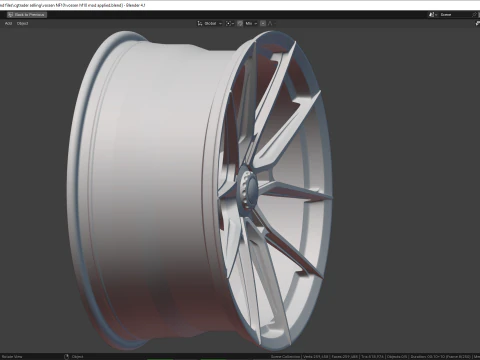Viewport: 480px width, 360px height.
Task: Click the Back to Previous button
Action: pos(27,15)
